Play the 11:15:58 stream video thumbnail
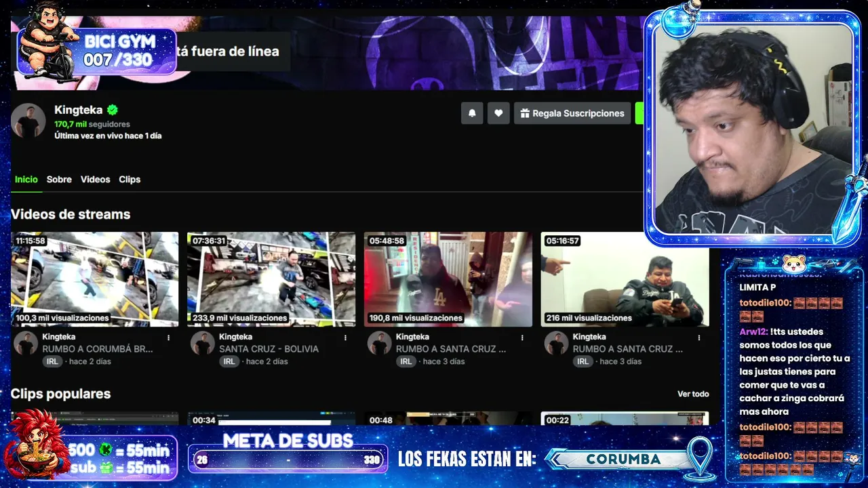 pyautogui.click(x=95, y=279)
